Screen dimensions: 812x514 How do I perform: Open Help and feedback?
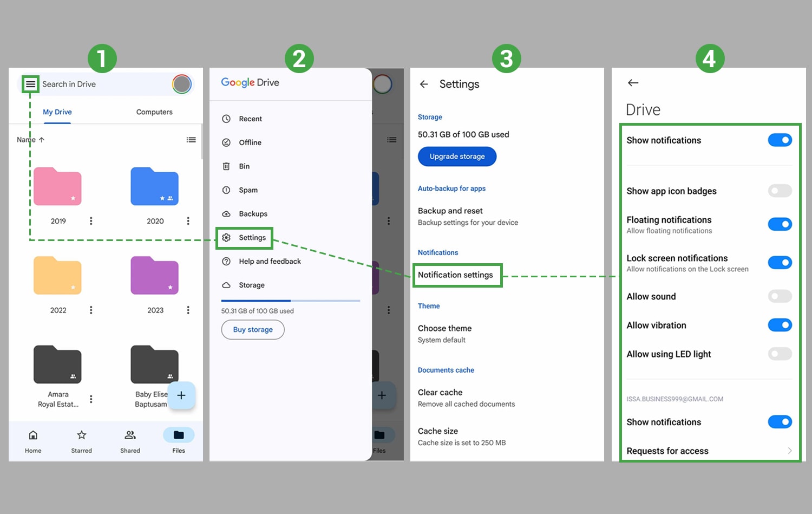270,261
